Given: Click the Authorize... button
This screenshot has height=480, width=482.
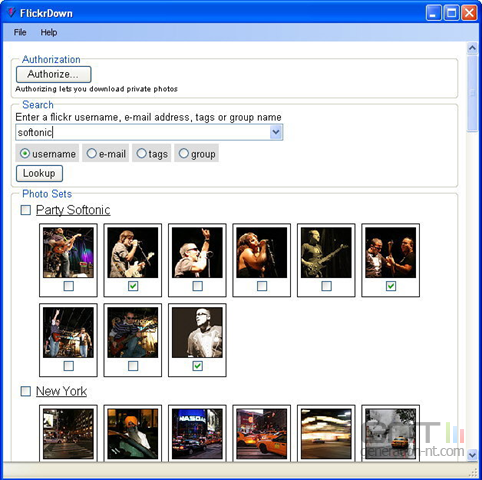Looking at the screenshot, I should tap(53, 74).
